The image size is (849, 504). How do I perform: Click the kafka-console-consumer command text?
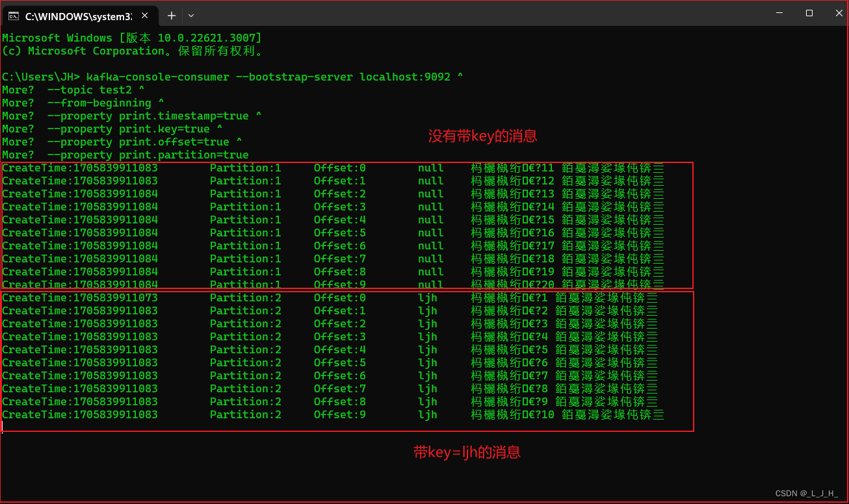pos(275,77)
